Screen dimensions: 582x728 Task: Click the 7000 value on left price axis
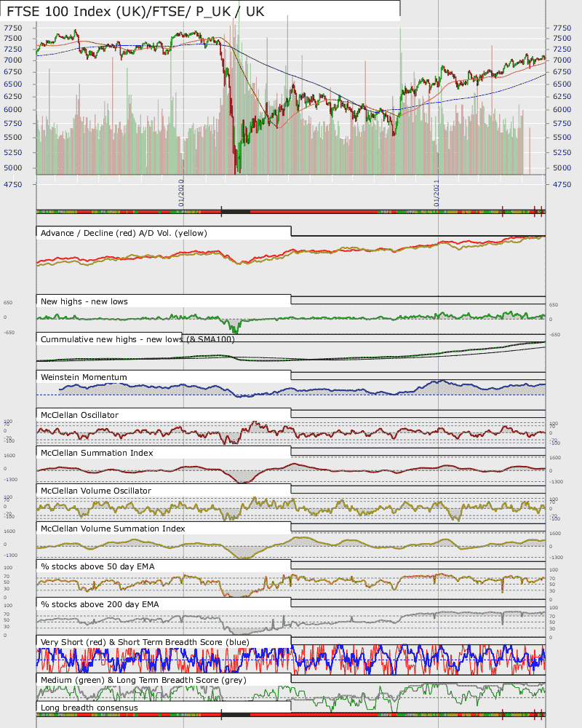tap(13, 60)
